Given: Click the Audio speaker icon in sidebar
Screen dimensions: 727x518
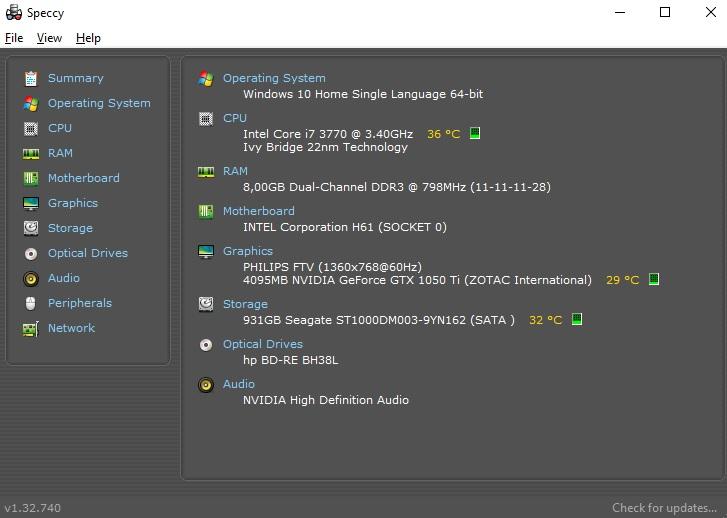Looking at the screenshot, I should tap(31, 279).
